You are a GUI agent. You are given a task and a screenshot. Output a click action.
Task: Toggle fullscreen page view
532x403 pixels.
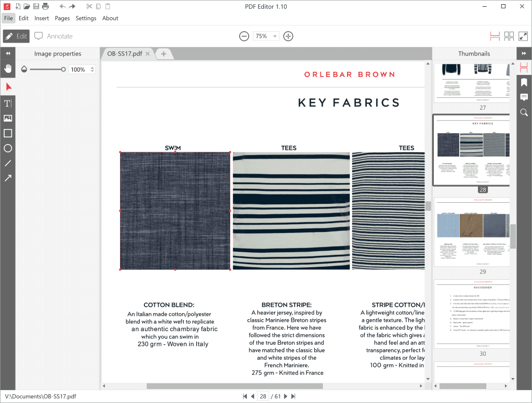coord(524,36)
